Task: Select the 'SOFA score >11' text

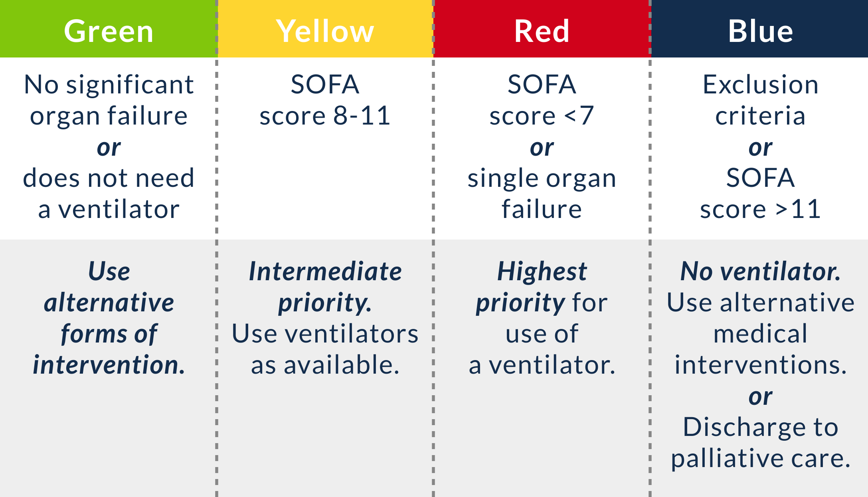Action: click(x=760, y=193)
